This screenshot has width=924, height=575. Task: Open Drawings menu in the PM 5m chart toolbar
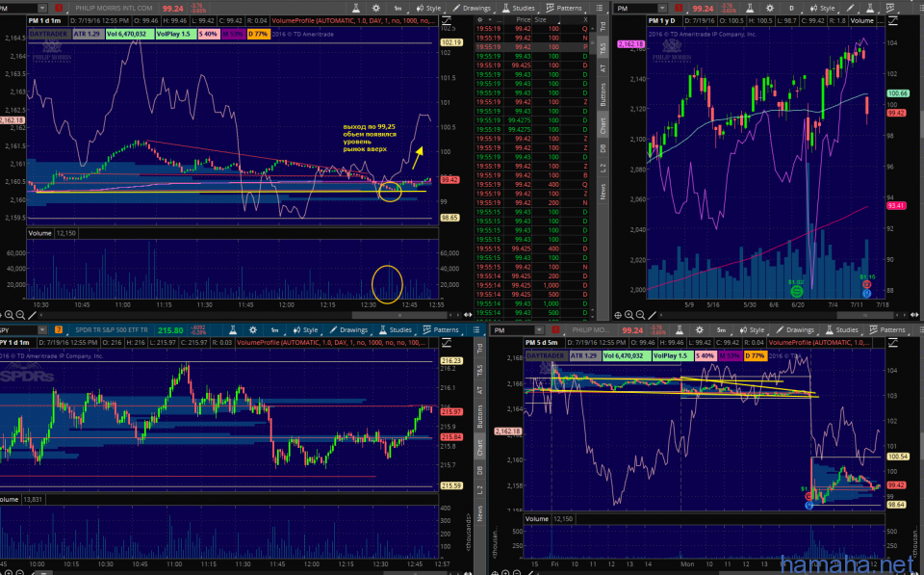pyautogui.click(x=794, y=329)
